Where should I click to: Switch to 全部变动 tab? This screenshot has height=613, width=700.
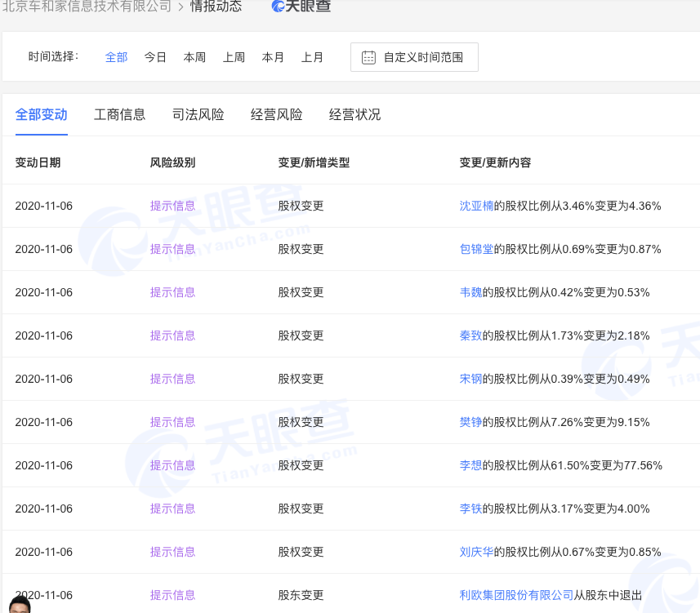[41, 114]
